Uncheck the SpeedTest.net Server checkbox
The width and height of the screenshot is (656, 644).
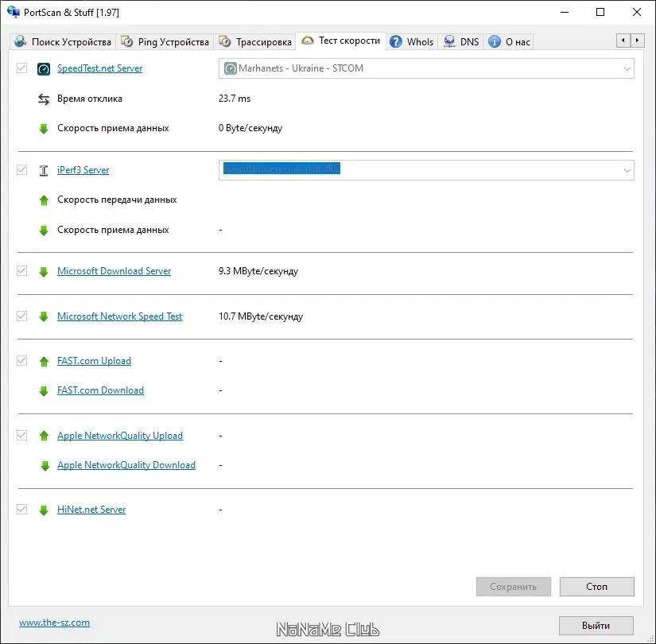click(x=21, y=68)
